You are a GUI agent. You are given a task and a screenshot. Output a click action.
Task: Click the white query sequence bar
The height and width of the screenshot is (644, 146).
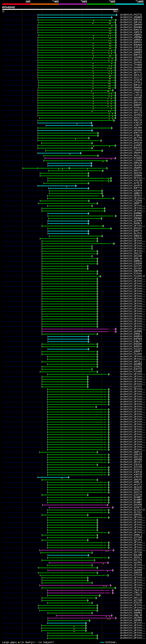(60, 9)
